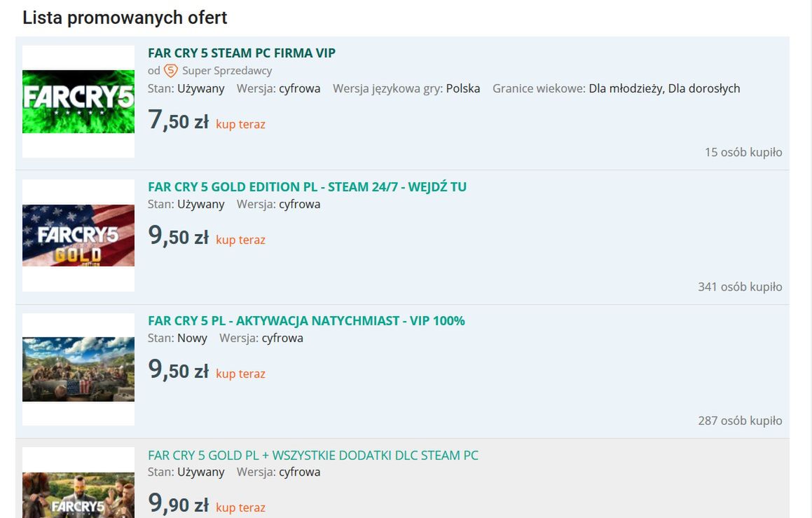The width and height of the screenshot is (812, 518).
Task: Click 'kup teraz' for the Gold Edition offer
Action: [x=240, y=240]
